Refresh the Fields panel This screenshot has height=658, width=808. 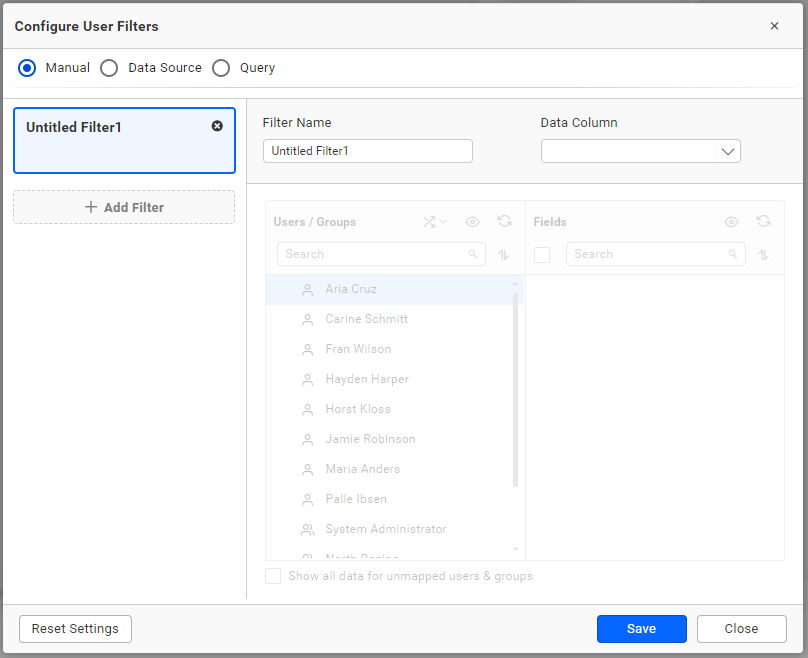(763, 221)
